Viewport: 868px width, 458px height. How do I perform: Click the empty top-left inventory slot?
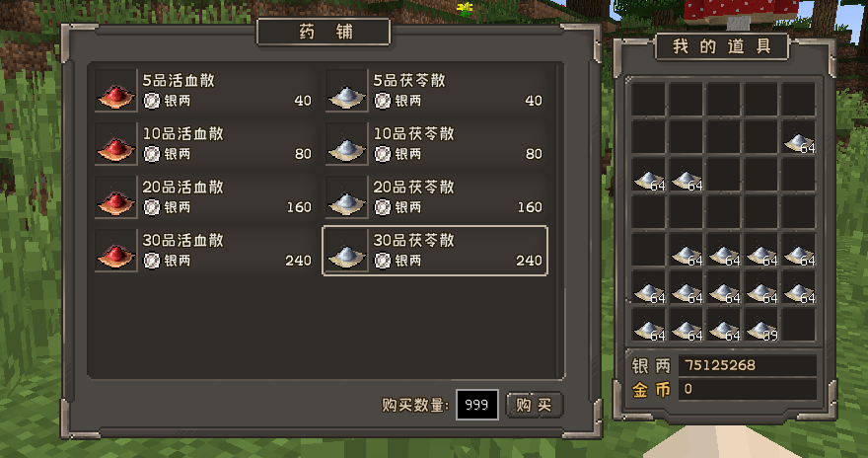[648, 99]
